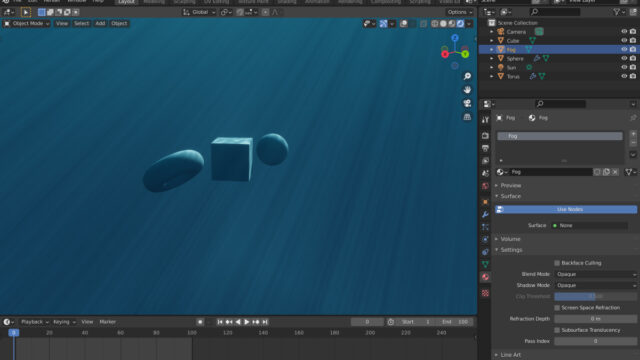The image size is (640, 360).
Task: Open the Shadow Mode dropdown
Action: point(596,285)
